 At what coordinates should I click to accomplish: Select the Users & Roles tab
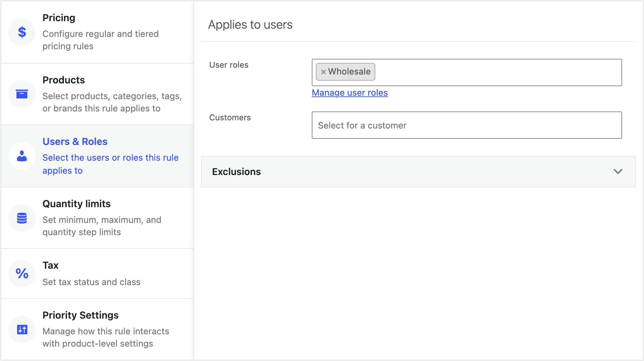[97, 156]
